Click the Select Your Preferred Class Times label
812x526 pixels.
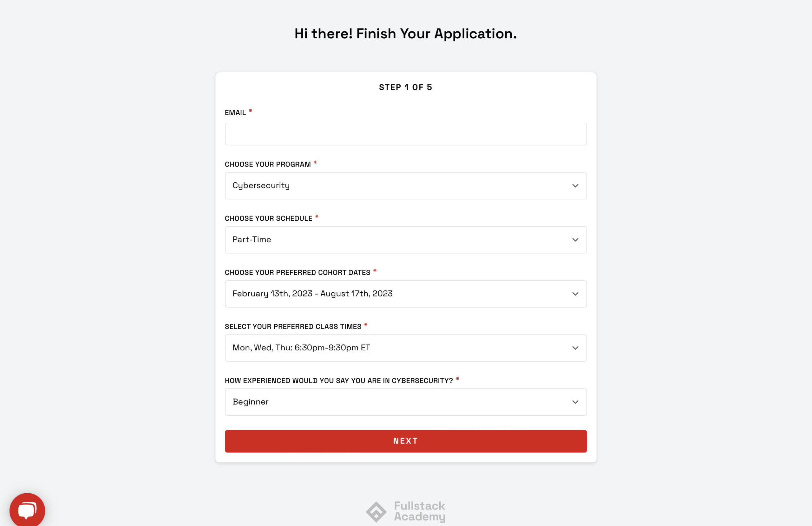pos(293,327)
